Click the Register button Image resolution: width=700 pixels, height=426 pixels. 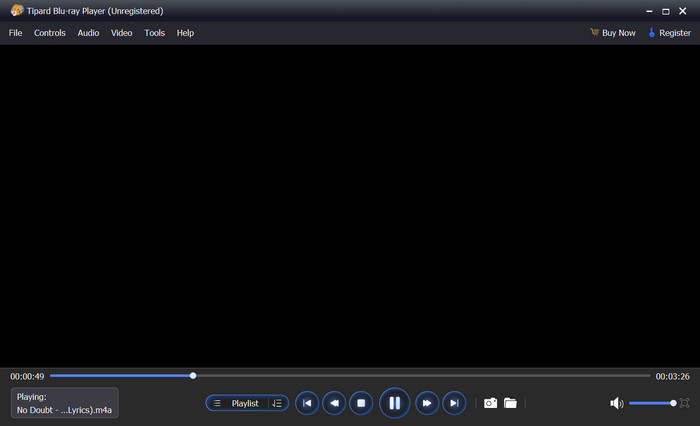tap(670, 33)
